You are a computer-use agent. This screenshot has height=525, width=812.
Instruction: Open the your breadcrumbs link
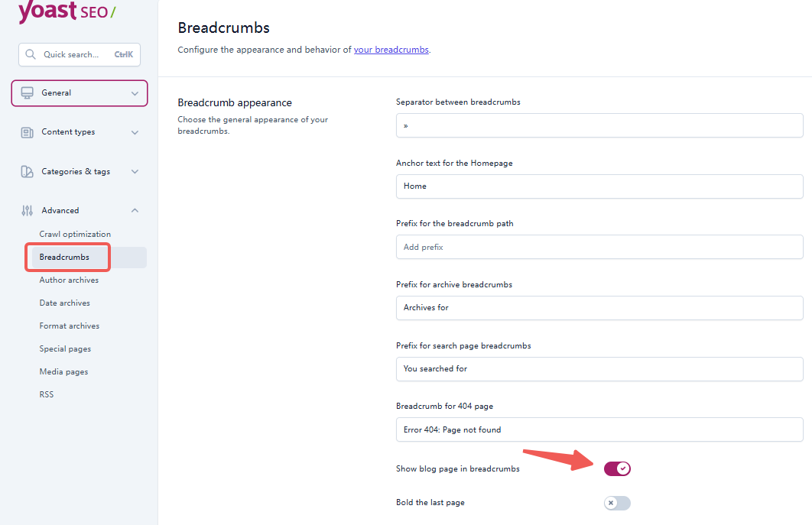coord(391,50)
